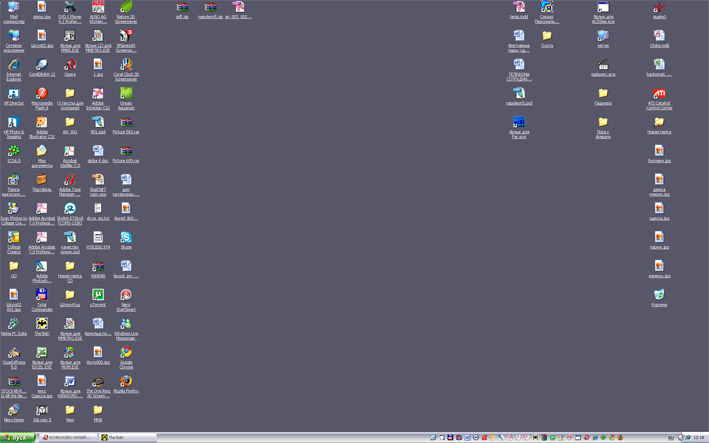This screenshot has height=443, width=709.
Task: Select the Collage Creator icon
Action: click(x=14, y=237)
